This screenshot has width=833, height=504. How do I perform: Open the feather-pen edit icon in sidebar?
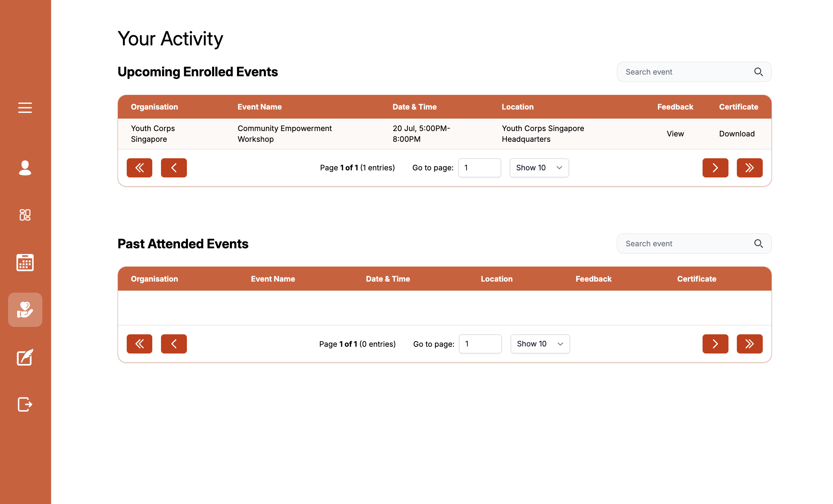click(x=25, y=357)
